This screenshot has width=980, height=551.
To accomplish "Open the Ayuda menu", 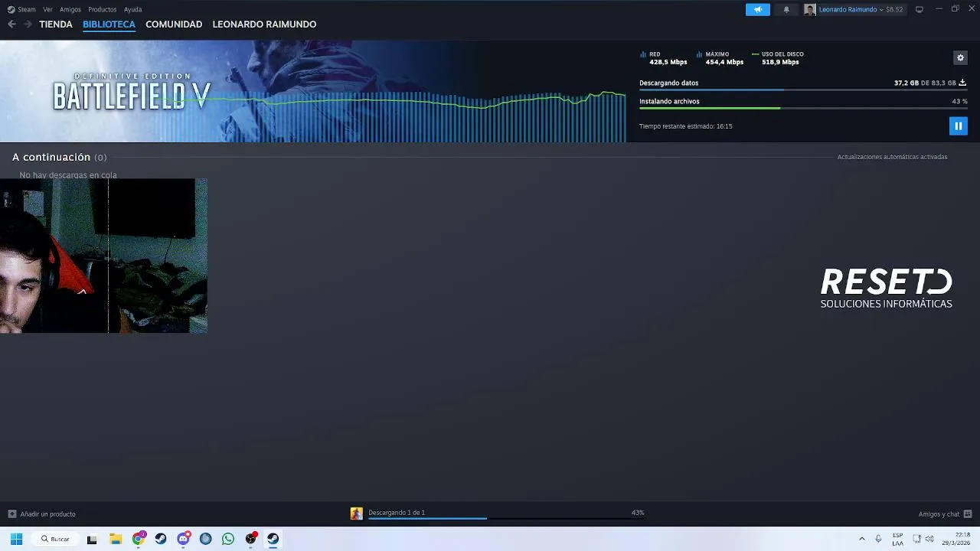I will [132, 9].
